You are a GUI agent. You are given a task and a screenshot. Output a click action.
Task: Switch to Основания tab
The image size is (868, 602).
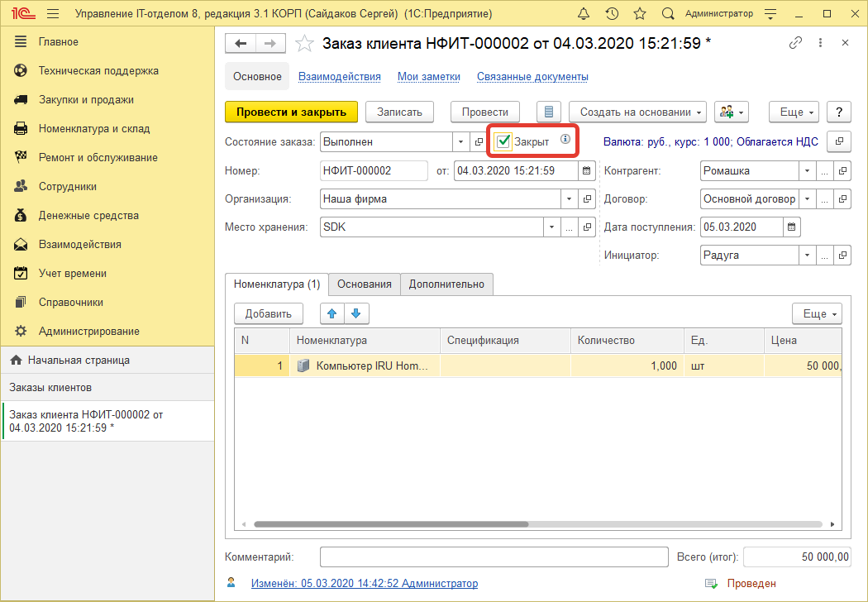point(364,284)
